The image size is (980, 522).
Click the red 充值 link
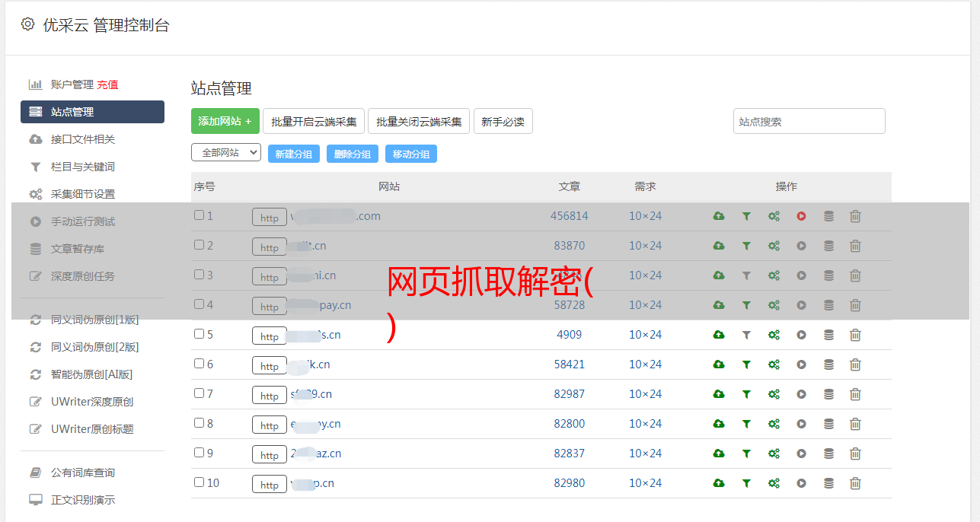tap(107, 84)
